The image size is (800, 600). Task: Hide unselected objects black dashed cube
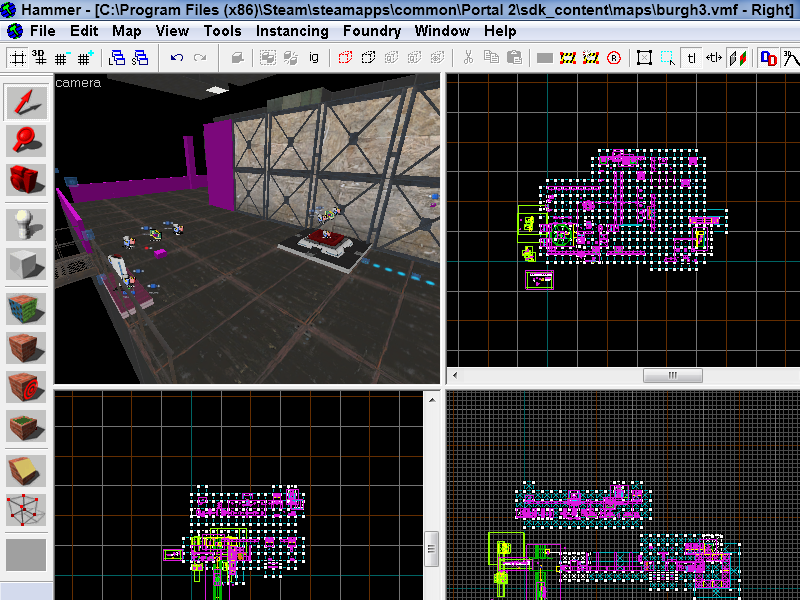(x=368, y=58)
